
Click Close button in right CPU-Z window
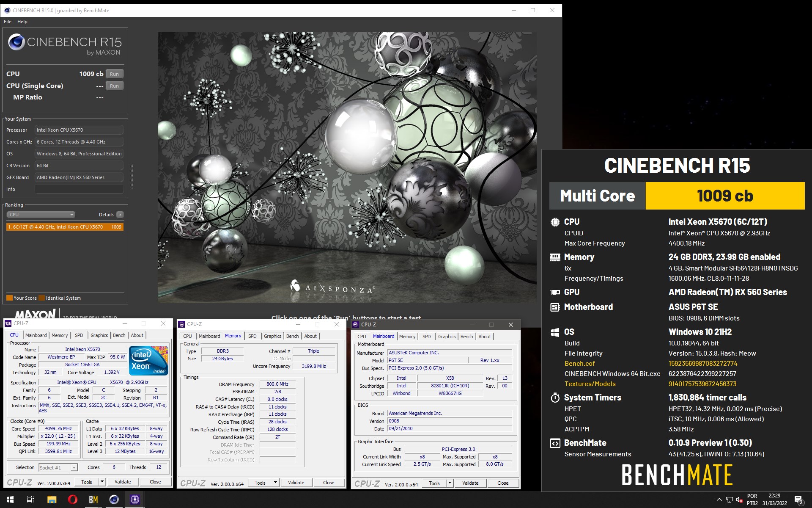click(503, 483)
